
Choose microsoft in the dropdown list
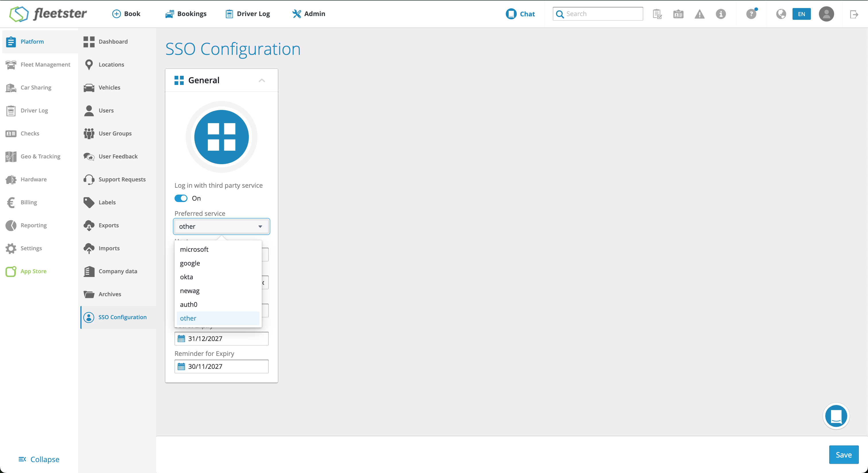[194, 249]
